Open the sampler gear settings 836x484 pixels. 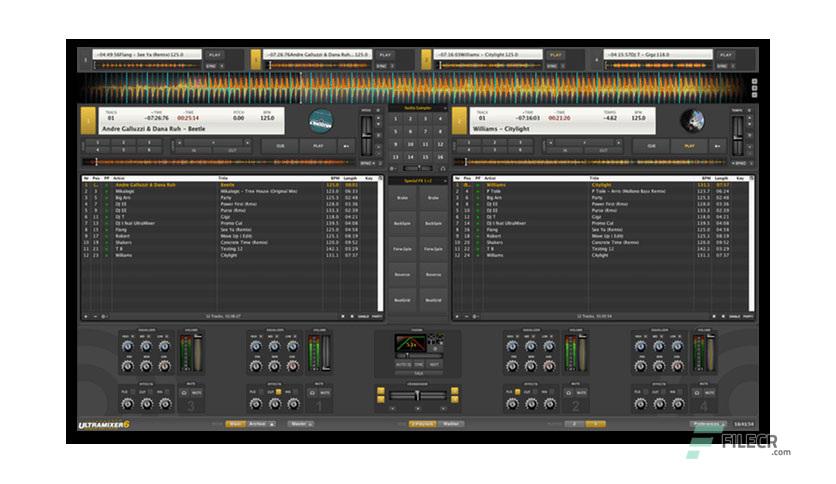(x=392, y=168)
